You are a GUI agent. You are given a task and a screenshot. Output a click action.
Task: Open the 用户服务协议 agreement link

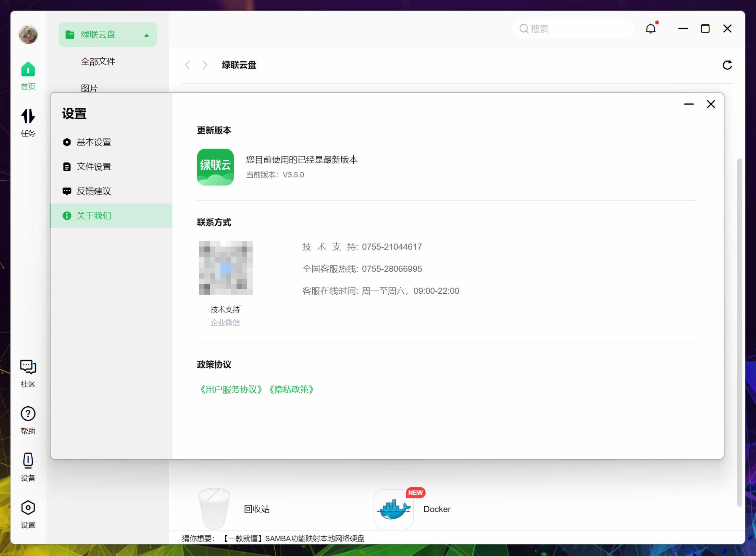tap(231, 389)
